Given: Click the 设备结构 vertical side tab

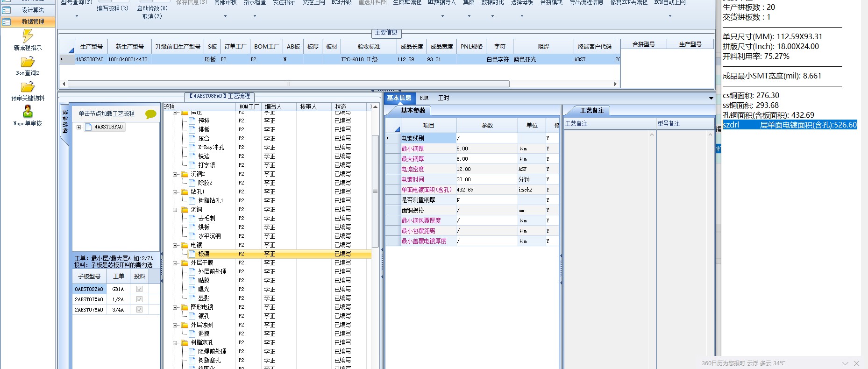Looking at the screenshot, I should tap(65, 122).
